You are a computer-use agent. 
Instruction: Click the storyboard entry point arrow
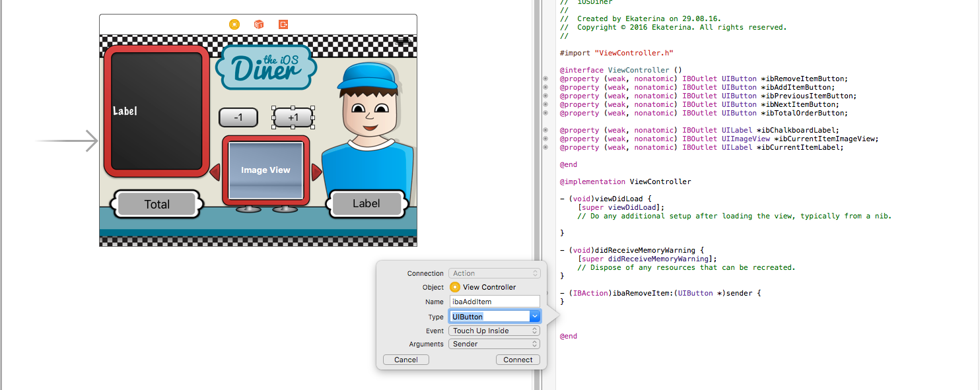pos(67,141)
